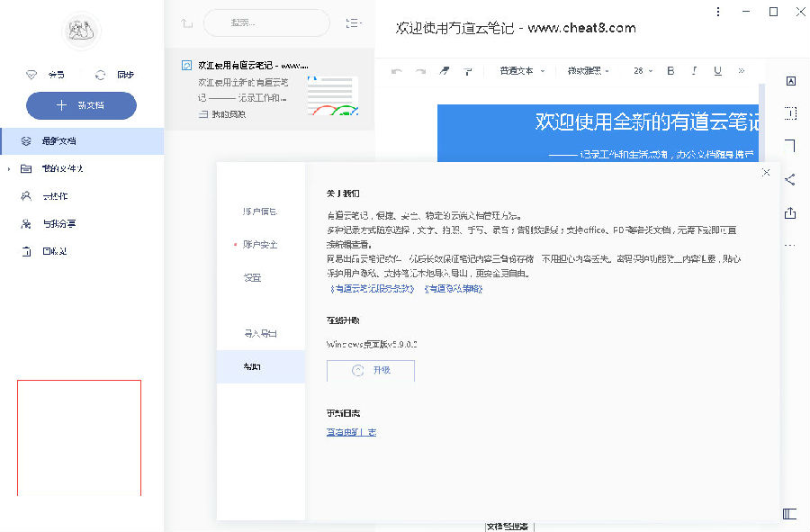810x532 pixels.
Task: Select the Account Security settings tab
Action: [260, 244]
